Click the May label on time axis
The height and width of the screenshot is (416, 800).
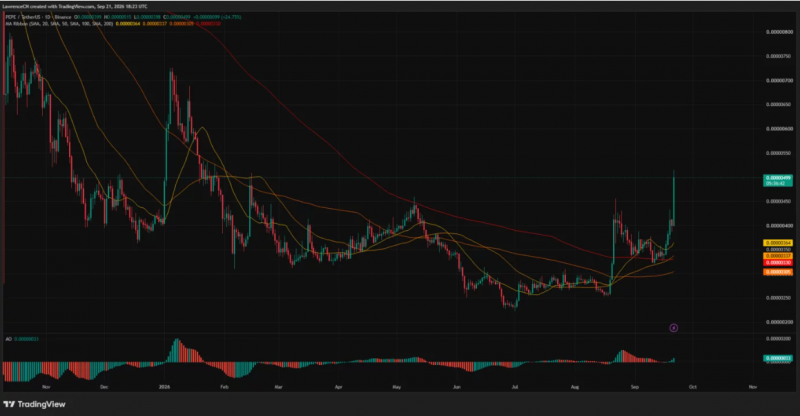tap(397, 387)
